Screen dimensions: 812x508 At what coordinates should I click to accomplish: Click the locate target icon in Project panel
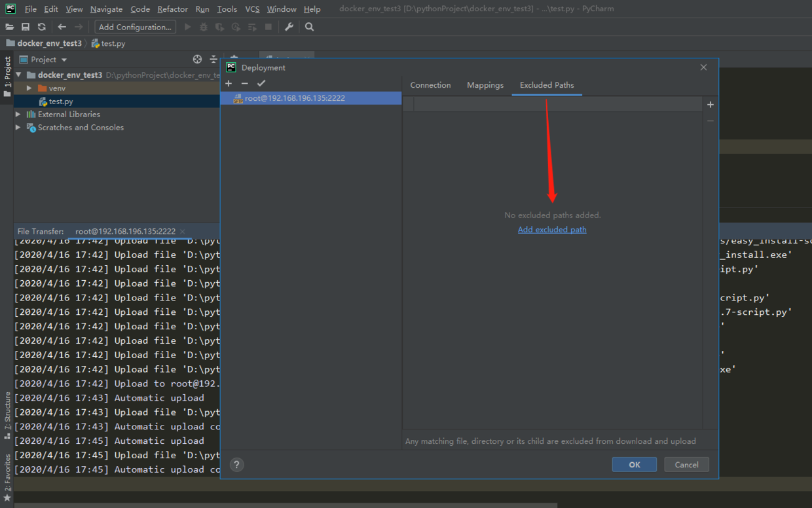(x=197, y=60)
